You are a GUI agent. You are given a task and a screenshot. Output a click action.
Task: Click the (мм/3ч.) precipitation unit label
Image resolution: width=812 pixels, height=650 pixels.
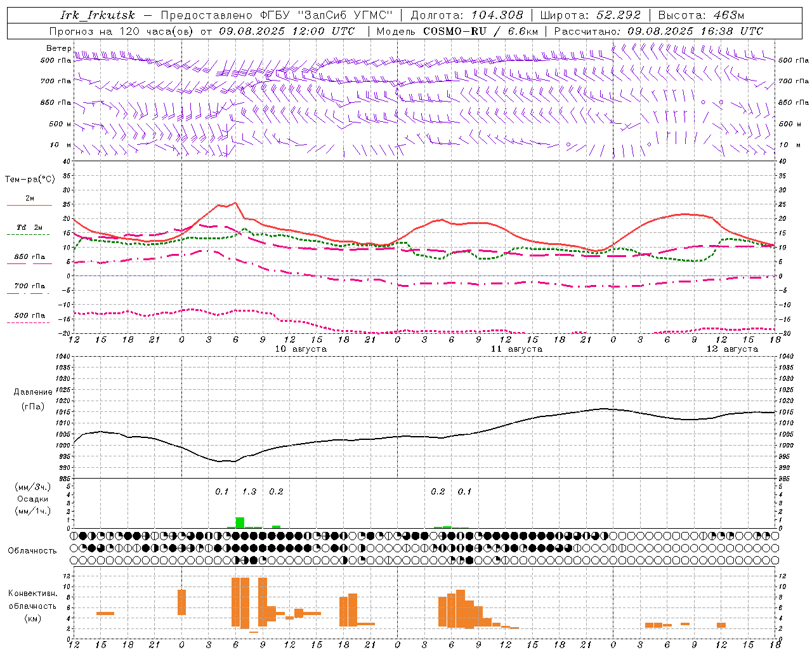pyautogui.click(x=33, y=487)
